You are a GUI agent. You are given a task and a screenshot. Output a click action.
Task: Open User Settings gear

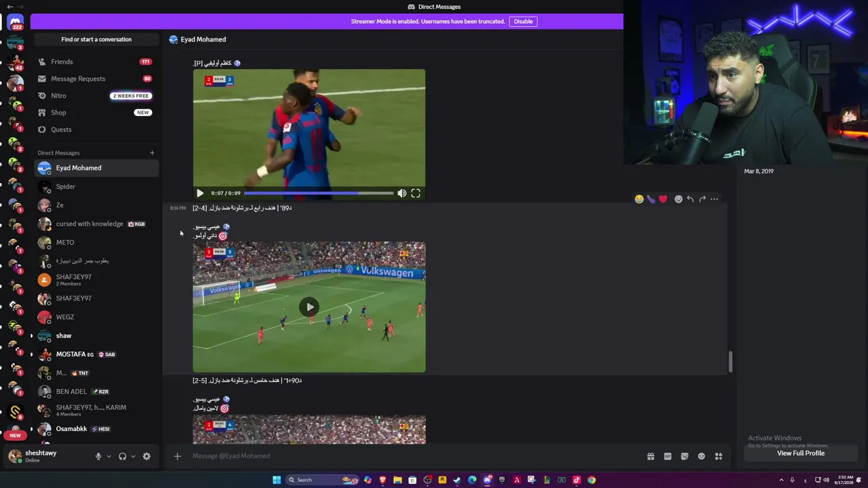coord(146,457)
